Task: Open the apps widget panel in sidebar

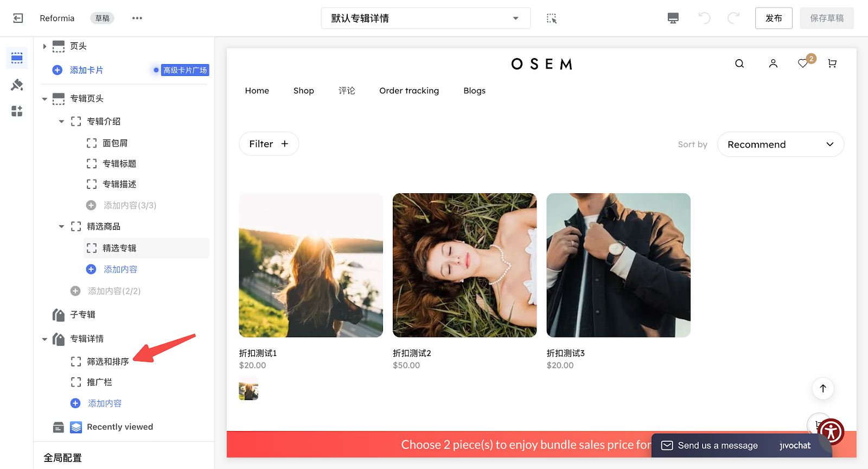Action: [x=17, y=111]
